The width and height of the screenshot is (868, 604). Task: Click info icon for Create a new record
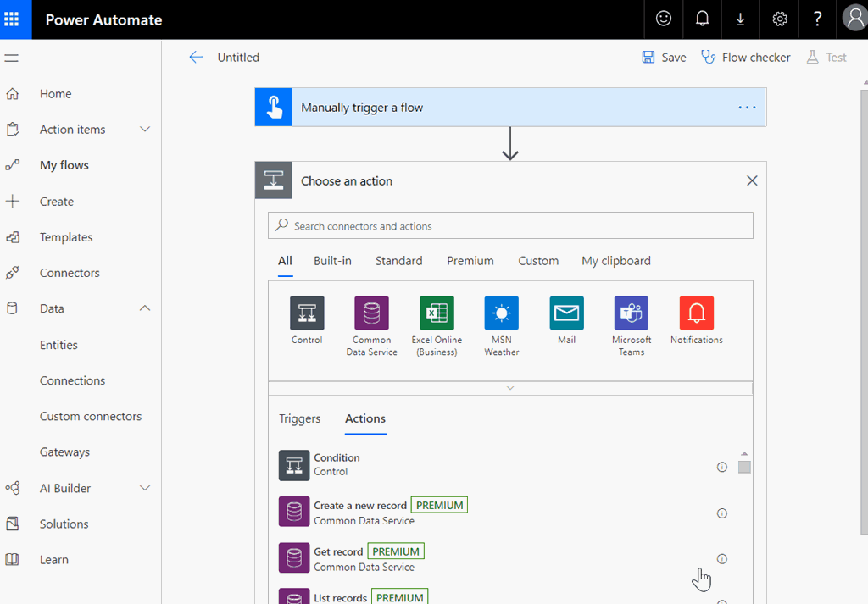pos(722,513)
